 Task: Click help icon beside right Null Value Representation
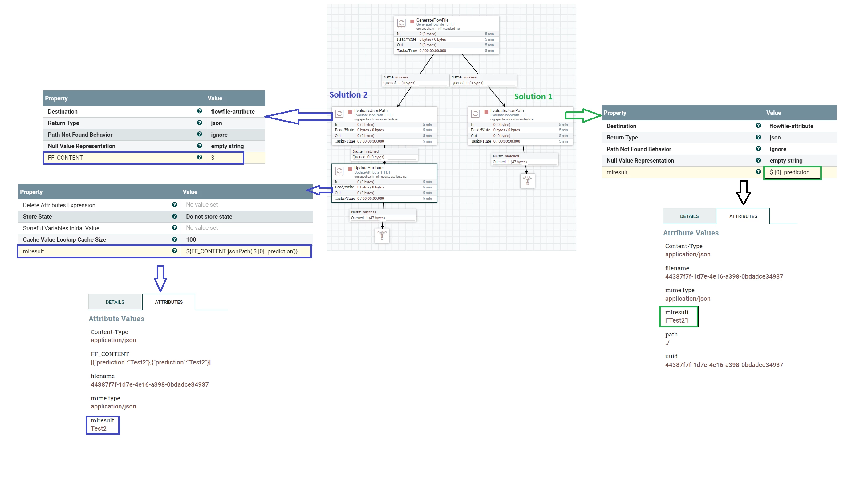pyautogui.click(x=758, y=160)
